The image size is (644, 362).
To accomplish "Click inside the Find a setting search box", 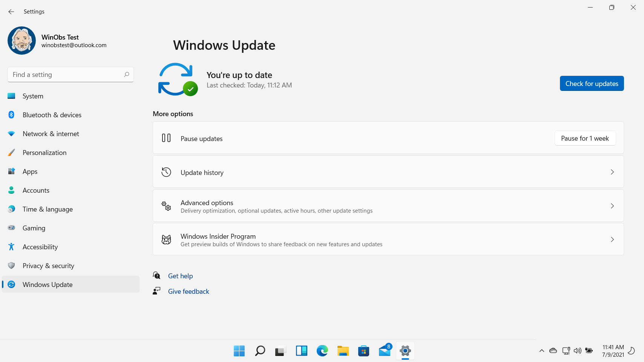I will pos(70,74).
